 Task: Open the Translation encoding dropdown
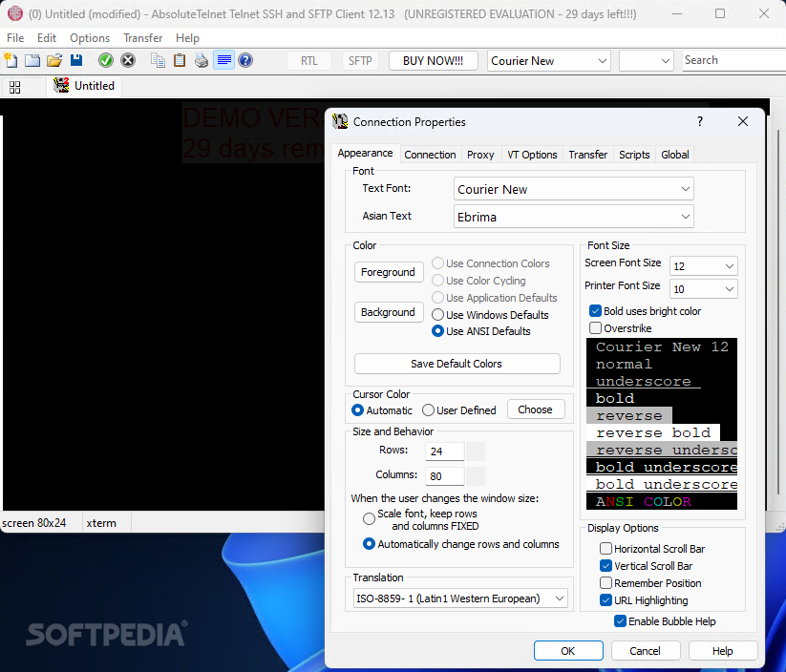click(x=460, y=598)
